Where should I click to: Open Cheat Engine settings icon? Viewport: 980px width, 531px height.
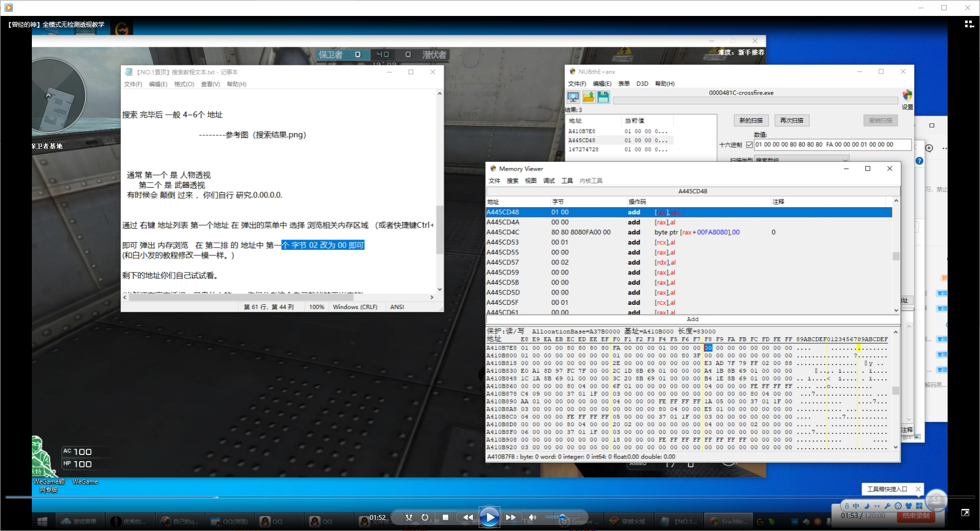907,96
